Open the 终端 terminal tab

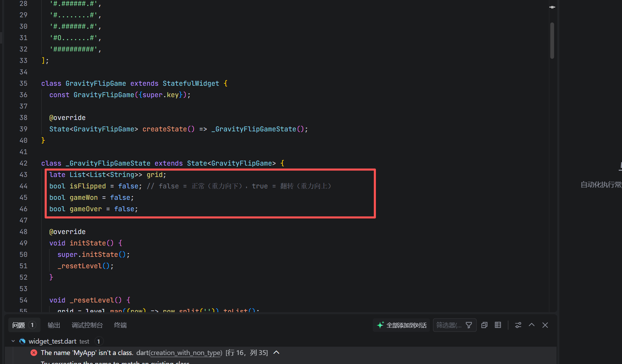click(120, 325)
